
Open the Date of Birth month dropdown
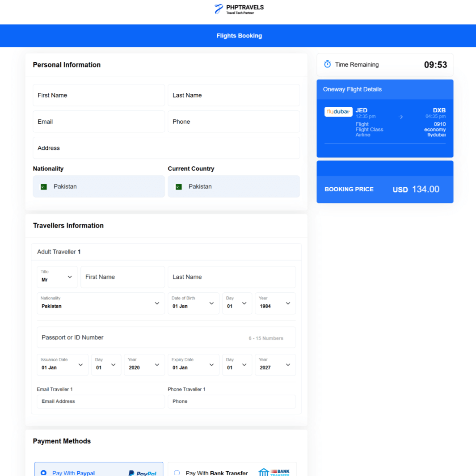pyautogui.click(x=194, y=303)
